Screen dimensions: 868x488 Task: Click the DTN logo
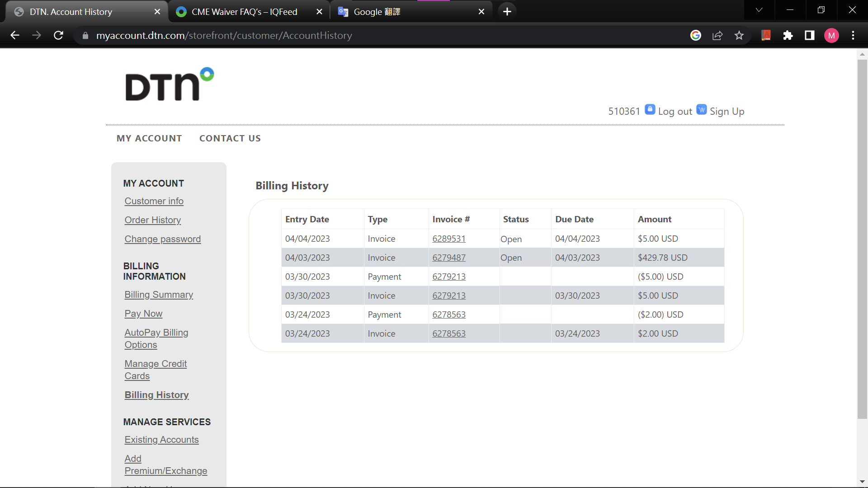tap(170, 84)
